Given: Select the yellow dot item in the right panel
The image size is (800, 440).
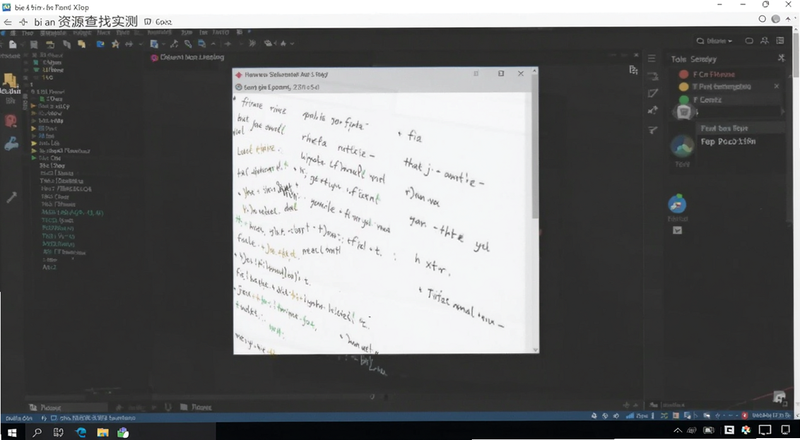Looking at the screenshot, I should coord(684,87).
